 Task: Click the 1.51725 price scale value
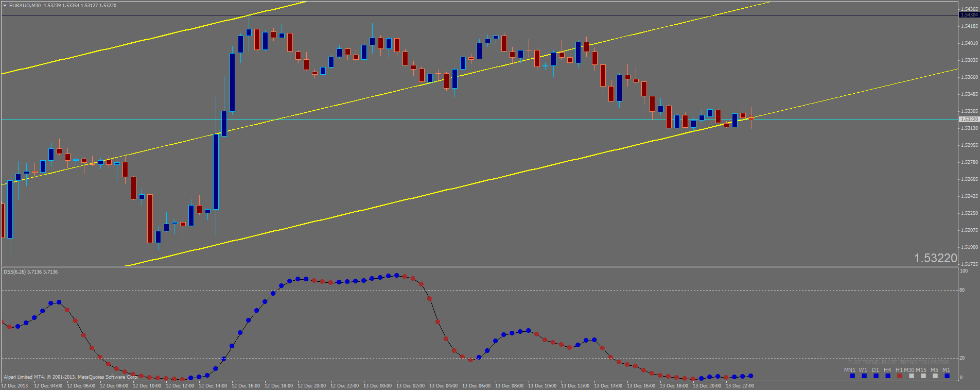[x=970, y=264]
